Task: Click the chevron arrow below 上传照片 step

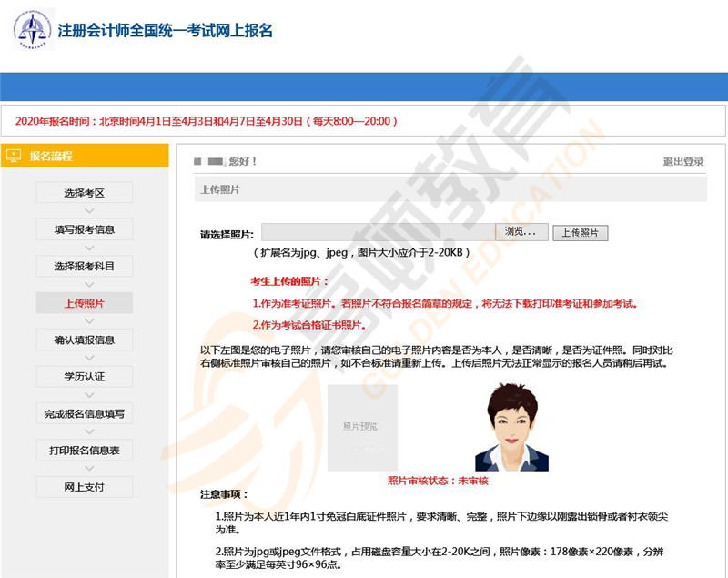Action: click(x=89, y=321)
